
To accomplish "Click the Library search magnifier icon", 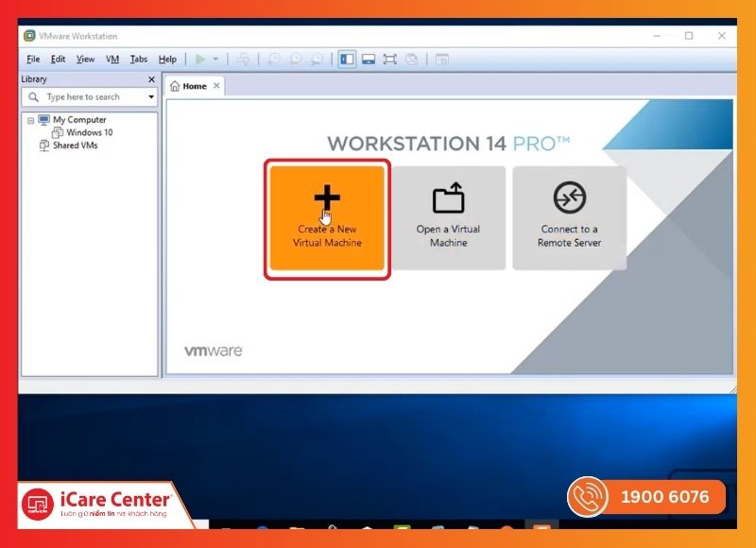I will pyautogui.click(x=33, y=97).
